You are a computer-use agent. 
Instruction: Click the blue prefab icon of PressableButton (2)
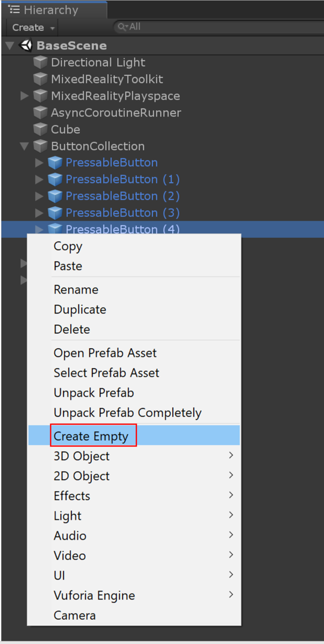[x=55, y=196]
